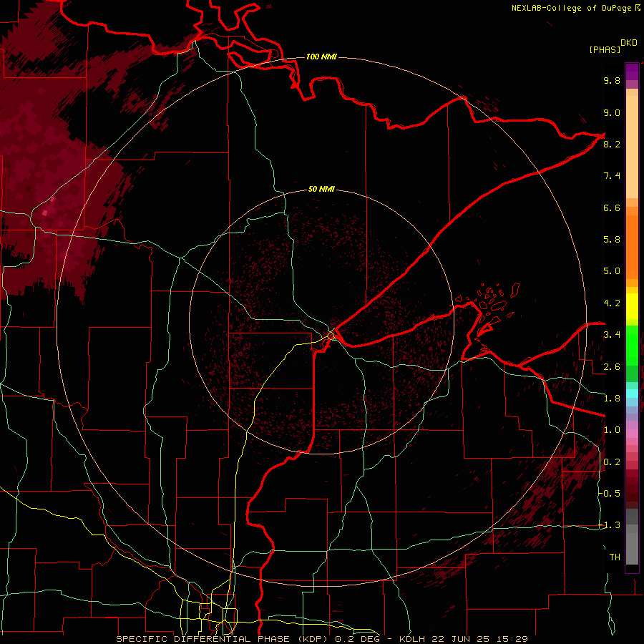
Task: Click the 3.4 scale value
Action: [x=612, y=335]
